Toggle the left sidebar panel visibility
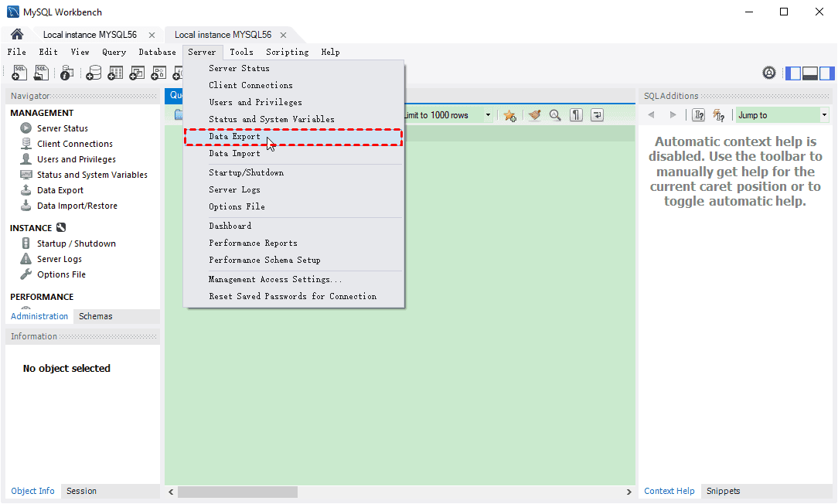The width and height of the screenshot is (838, 504). 793,73
